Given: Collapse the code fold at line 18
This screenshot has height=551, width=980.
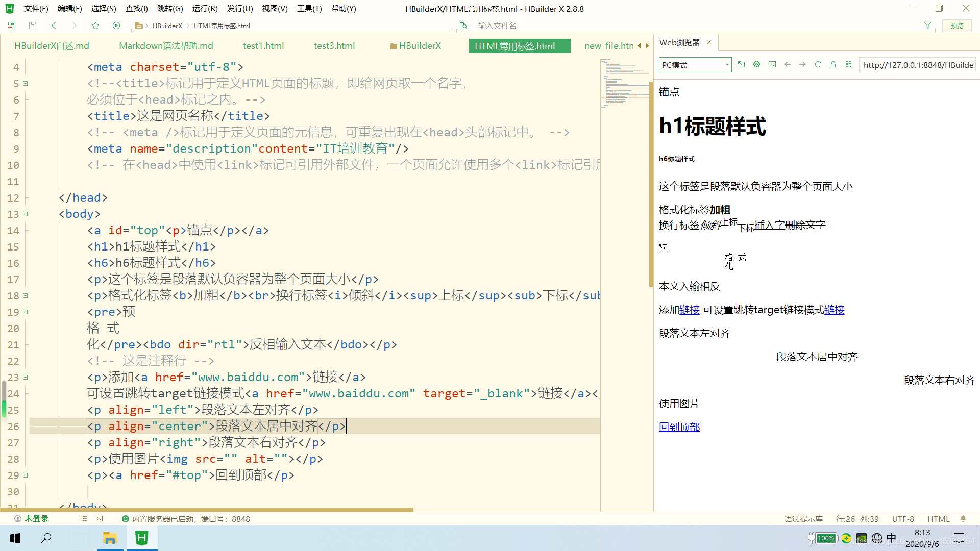Looking at the screenshot, I should click(x=25, y=295).
